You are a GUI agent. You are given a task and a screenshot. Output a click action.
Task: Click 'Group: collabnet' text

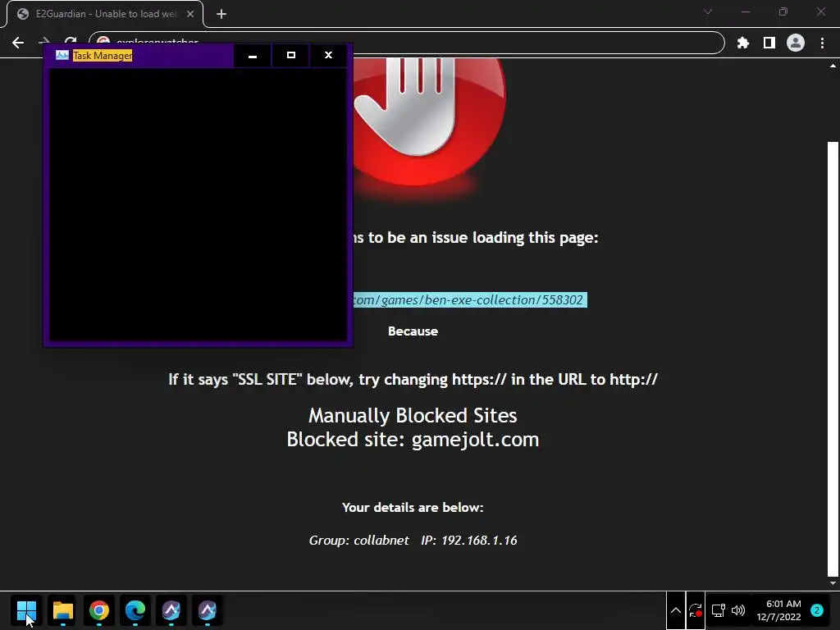pyautogui.click(x=359, y=540)
